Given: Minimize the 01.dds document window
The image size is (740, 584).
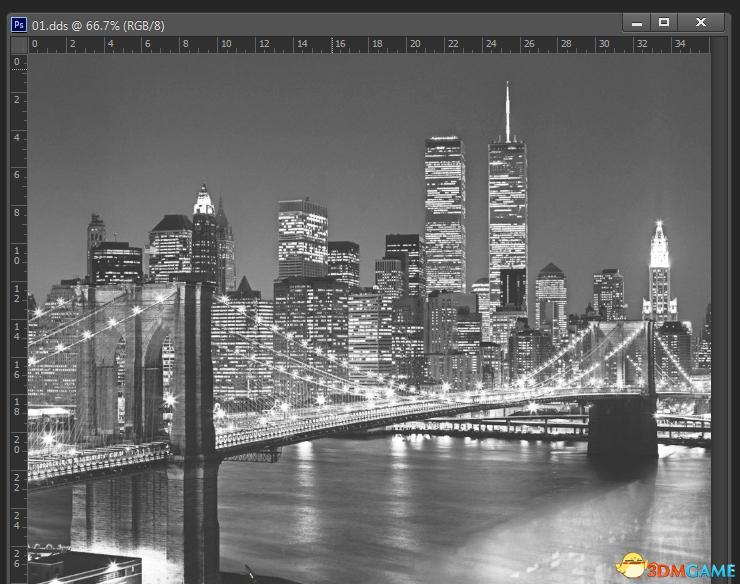Looking at the screenshot, I should coord(636,22).
